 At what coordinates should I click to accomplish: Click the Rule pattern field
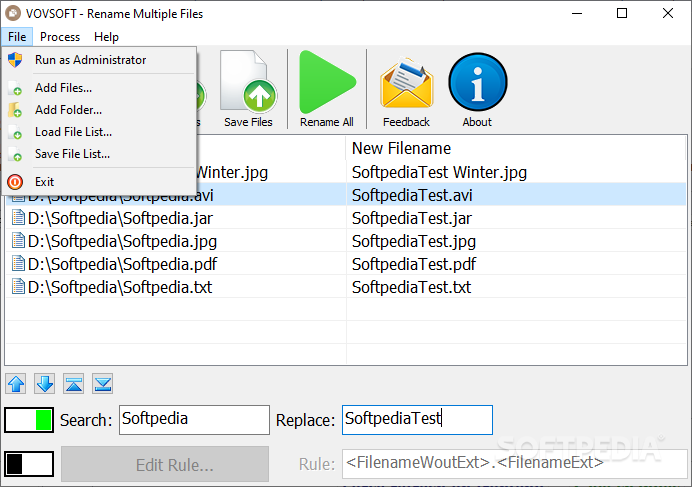pos(515,464)
